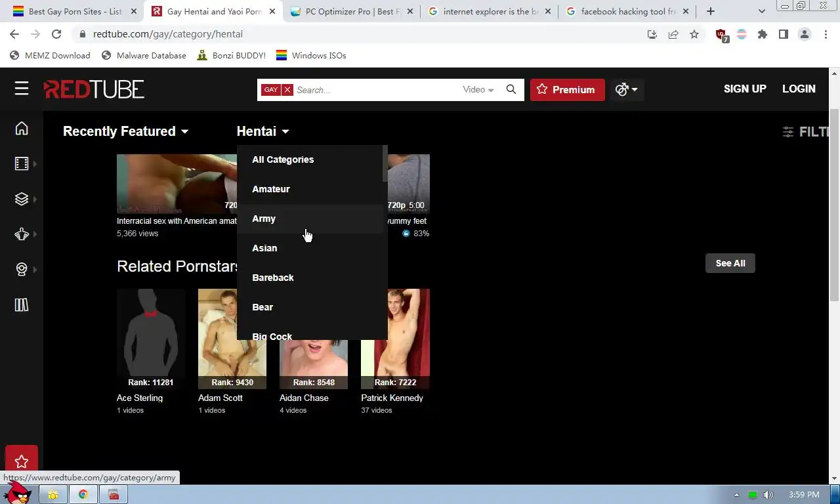Click into the site Search field
This screenshot has width=840, height=504.
(377, 90)
